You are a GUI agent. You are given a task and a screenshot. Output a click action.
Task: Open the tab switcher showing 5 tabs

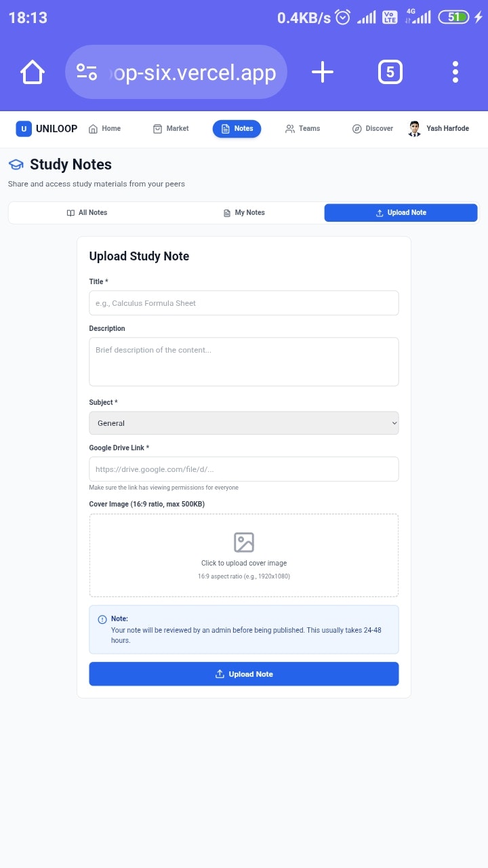[x=390, y=71]
